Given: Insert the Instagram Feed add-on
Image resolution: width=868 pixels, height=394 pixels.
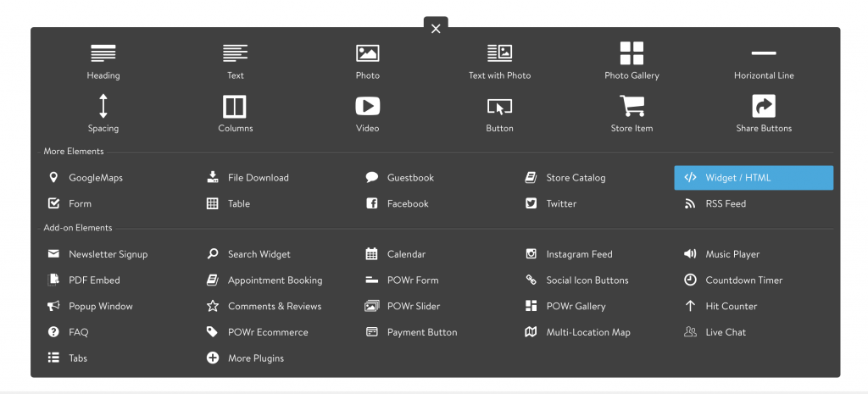Looking at the screenshot, I should 579,254.
